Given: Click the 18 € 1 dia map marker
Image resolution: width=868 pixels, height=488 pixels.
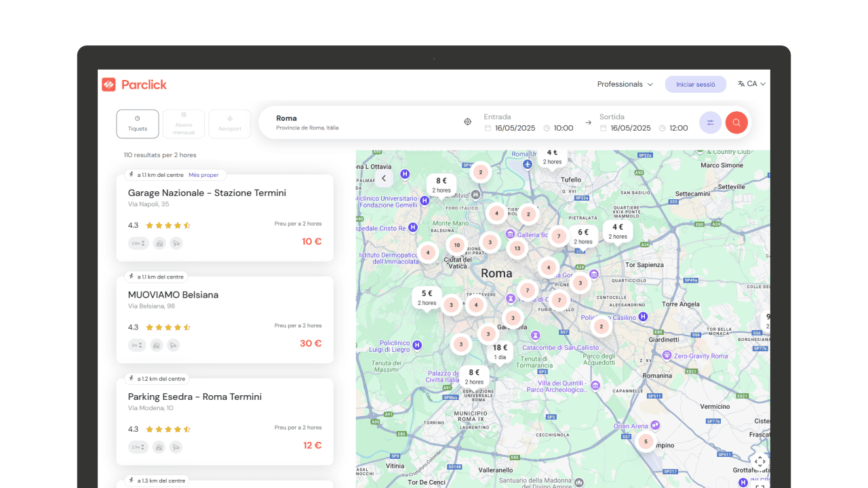Looking at the screenshot, I should tap(500, 352).
